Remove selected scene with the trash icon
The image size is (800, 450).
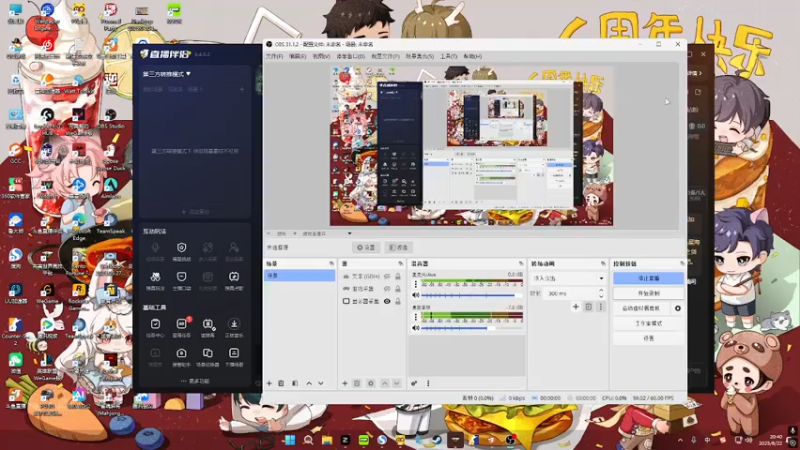(281, 383)
